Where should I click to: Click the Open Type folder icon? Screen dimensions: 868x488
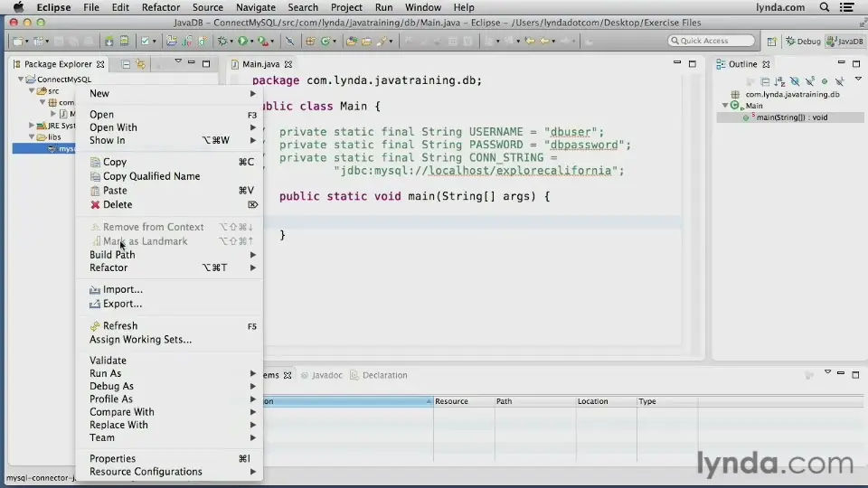coord(351,41)
